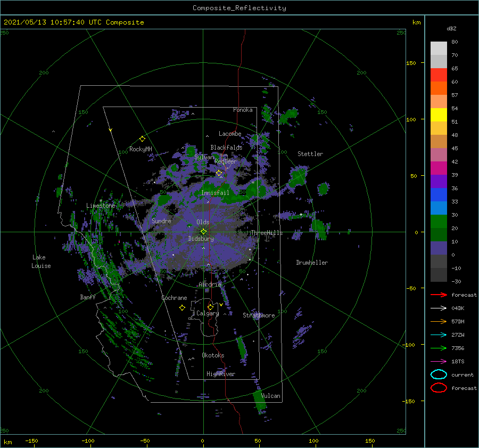Click the ThreeHills label
This screenshot has height=448, width=479.
[x=267, y=233]
